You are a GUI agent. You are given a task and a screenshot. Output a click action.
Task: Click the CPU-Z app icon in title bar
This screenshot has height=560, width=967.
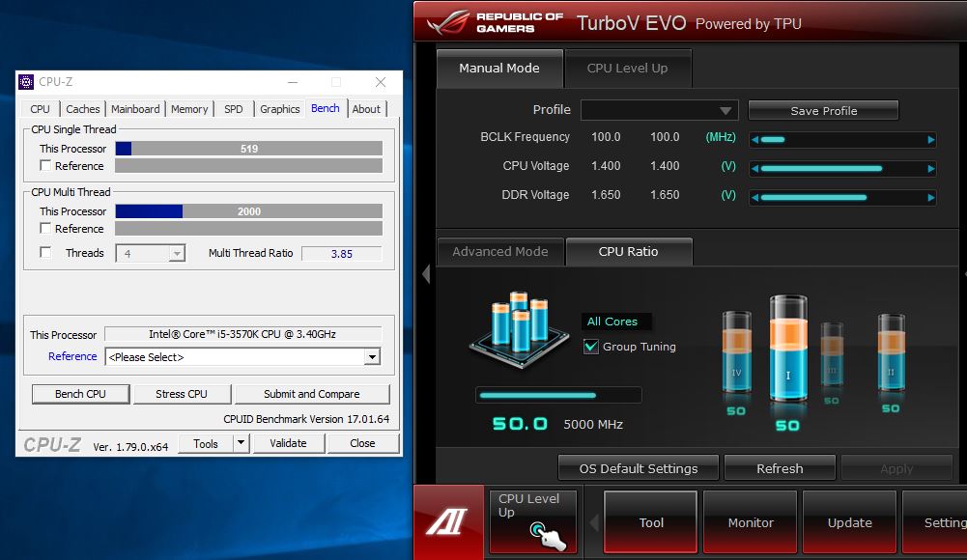click(x=26, y=82)
